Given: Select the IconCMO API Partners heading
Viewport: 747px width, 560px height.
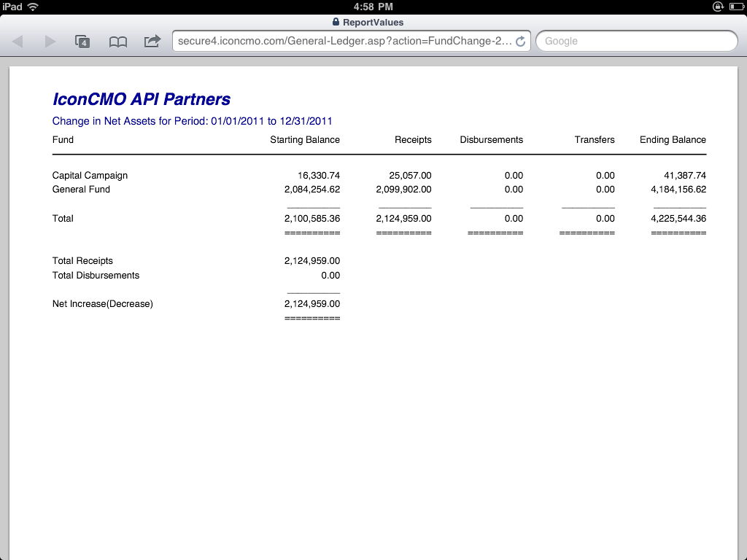Looking at the screenshot, I should (x=142, y=99).
